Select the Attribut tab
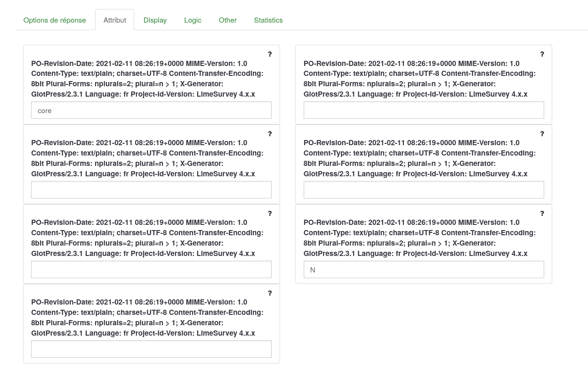This screenshot has height=371, width=588. pos(114,20)
